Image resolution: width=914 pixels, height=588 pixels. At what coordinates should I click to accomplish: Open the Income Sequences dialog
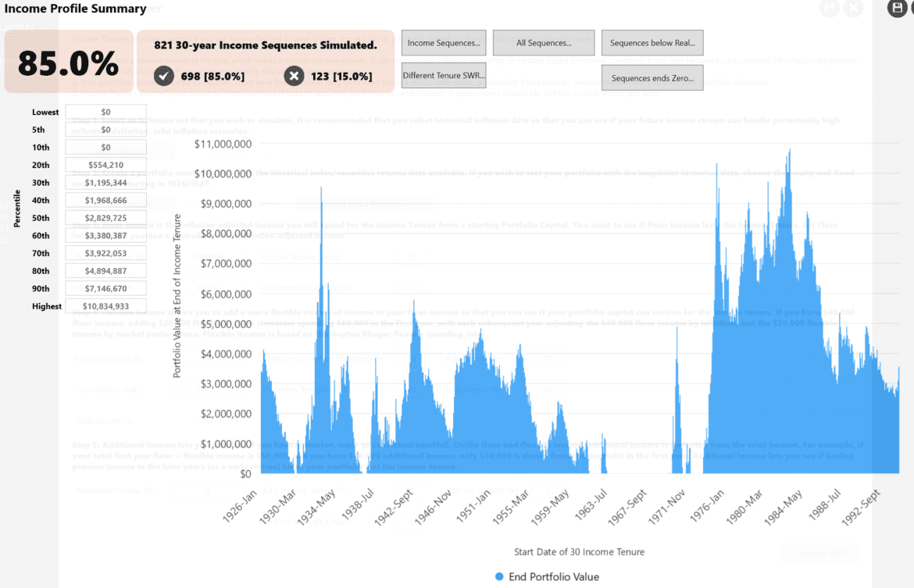point(443,43)
